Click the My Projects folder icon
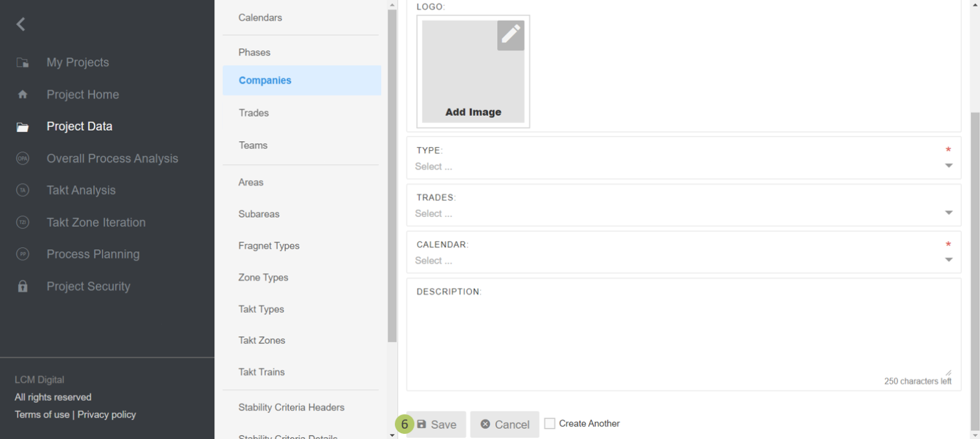The image size is (980, 439). click(x=23, y=63)
